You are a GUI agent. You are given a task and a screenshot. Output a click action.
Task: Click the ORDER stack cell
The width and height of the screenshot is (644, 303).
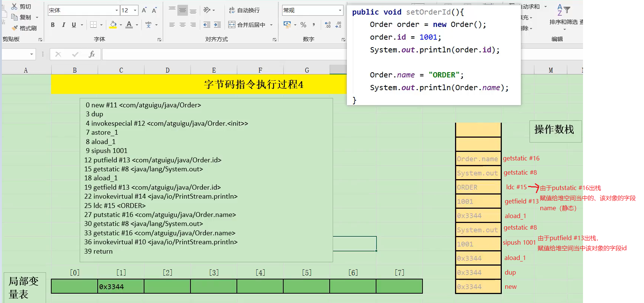click(478, 187)
